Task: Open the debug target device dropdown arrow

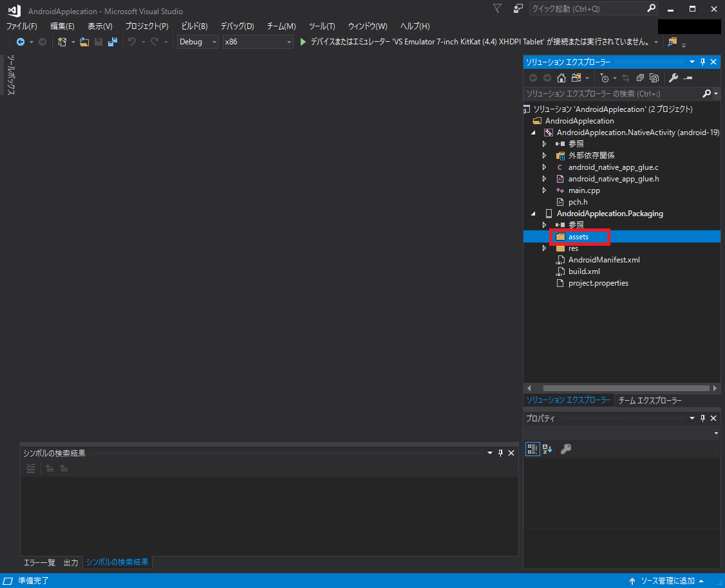Action: [656, 42]
